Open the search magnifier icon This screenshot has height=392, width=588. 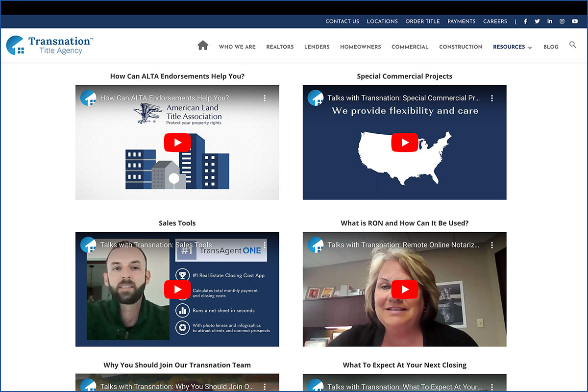(573, 45)
